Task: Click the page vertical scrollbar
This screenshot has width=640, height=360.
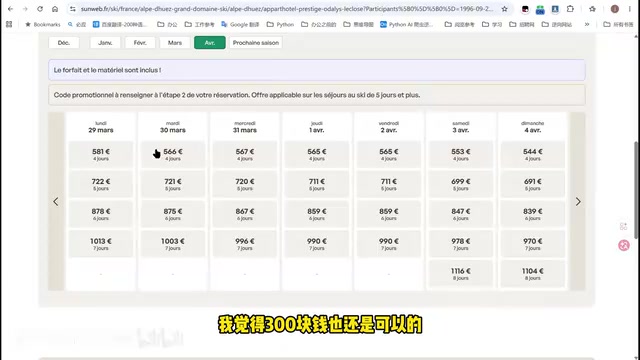Action: pos(636,190)
